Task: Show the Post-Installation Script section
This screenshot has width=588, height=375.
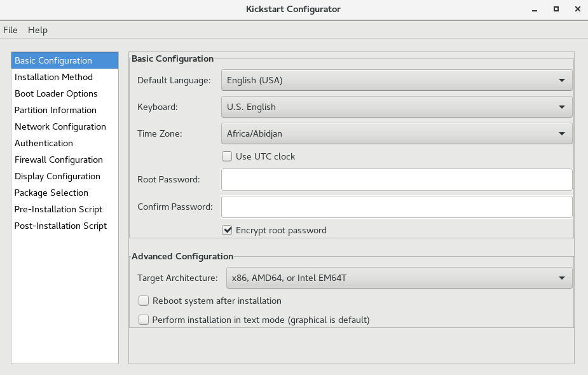Action: pos(60,226)
